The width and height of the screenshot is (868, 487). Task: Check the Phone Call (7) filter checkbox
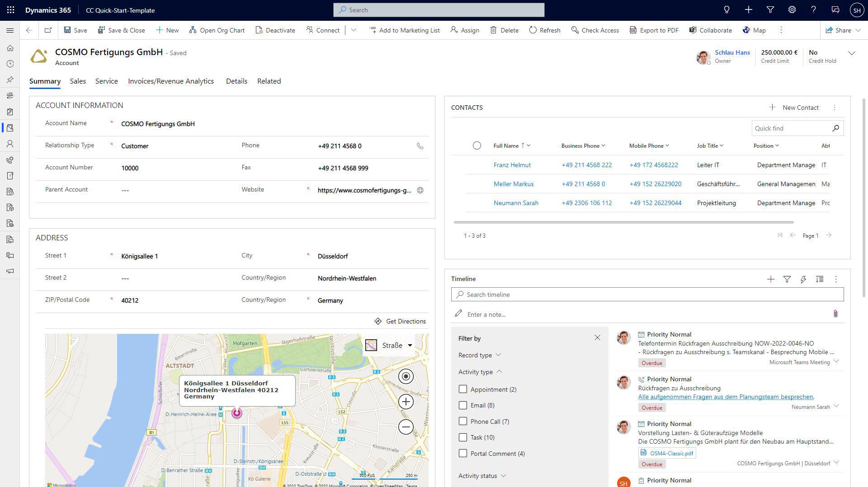point(462,421)
